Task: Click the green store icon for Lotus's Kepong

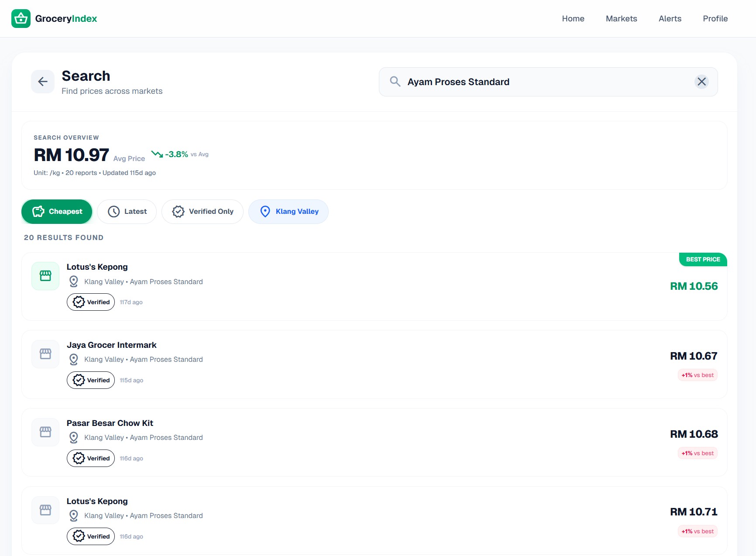Action: click(x=45, y=276)
